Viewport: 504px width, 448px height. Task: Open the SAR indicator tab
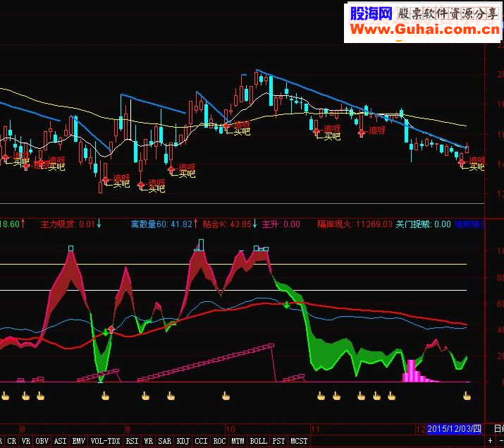164,441
